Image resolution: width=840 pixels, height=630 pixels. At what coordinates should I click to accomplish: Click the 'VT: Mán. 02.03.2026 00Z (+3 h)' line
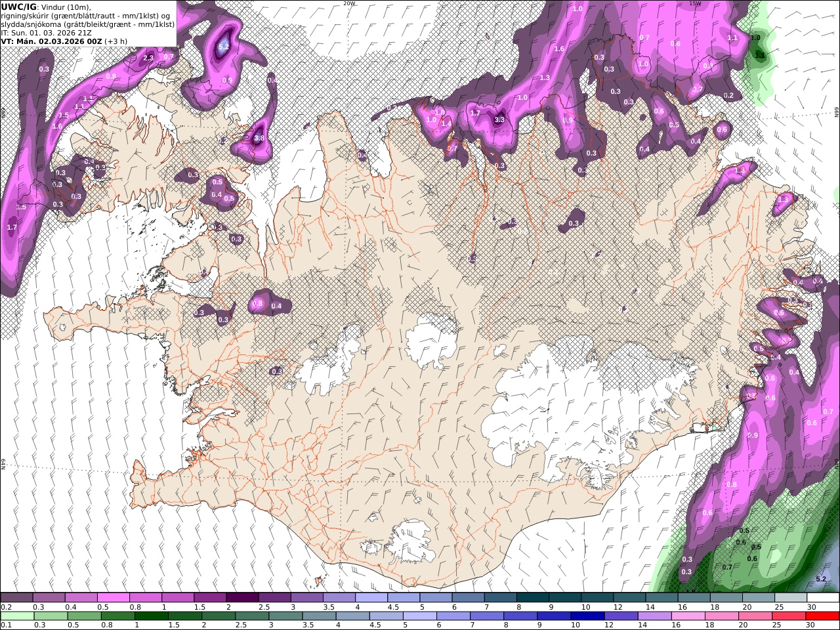click(64, 41)
